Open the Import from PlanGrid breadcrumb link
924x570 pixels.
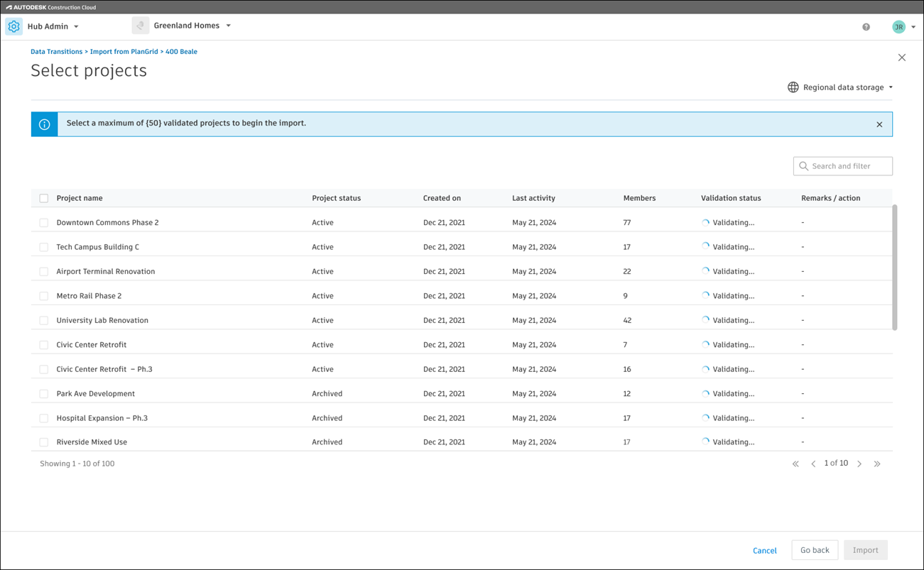[124, 52]
